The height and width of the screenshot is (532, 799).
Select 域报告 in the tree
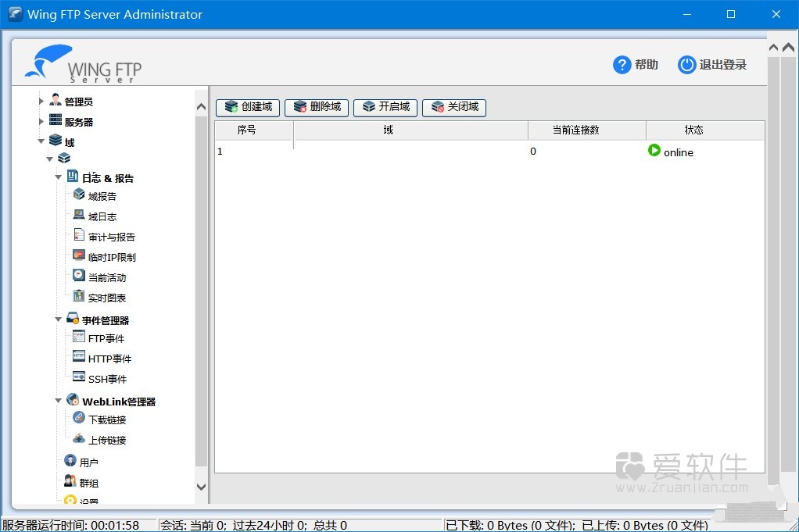102,197
